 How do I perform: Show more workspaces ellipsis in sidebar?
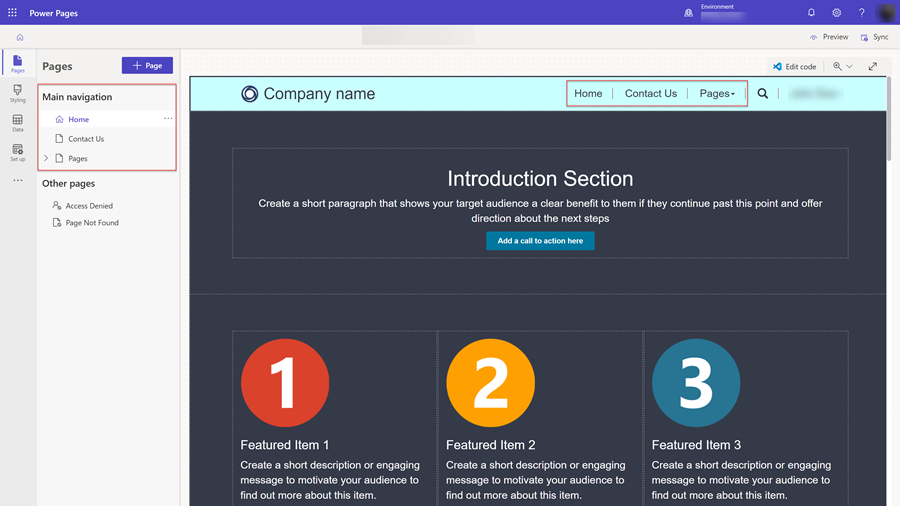[x=18, y=180]
